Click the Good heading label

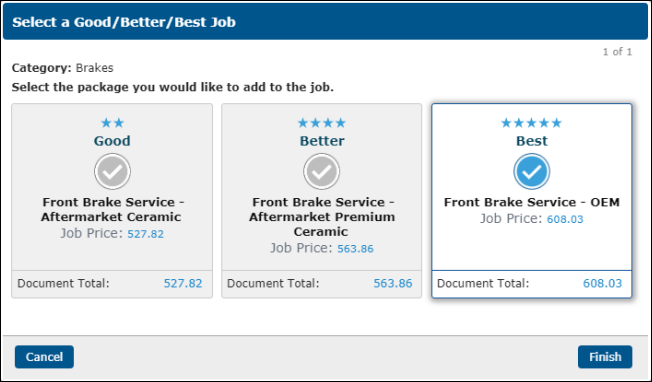tap(112, 141)
